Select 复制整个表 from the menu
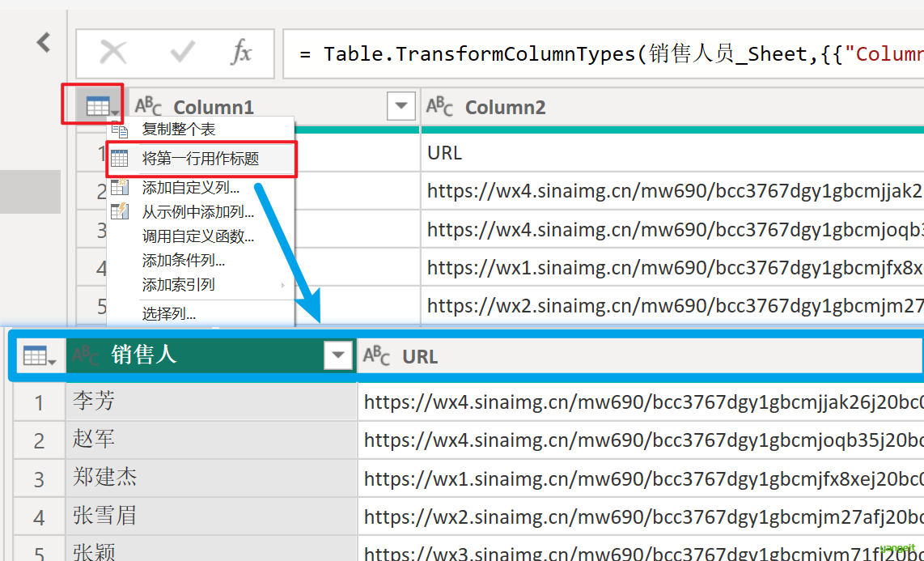The image size is (924, 561). coord(179,130)
